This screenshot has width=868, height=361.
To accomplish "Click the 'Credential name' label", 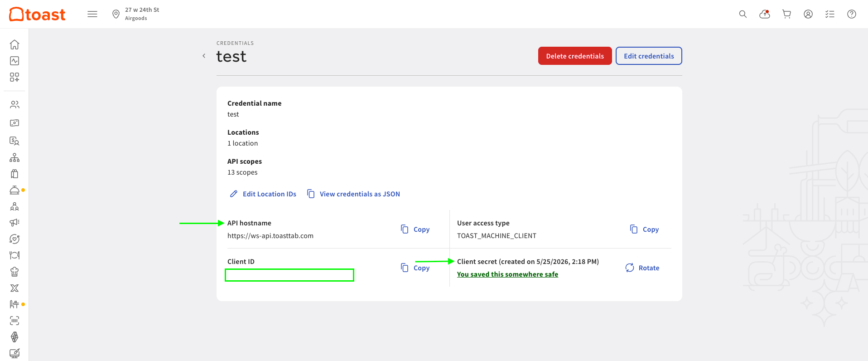I will coord(254,103).
